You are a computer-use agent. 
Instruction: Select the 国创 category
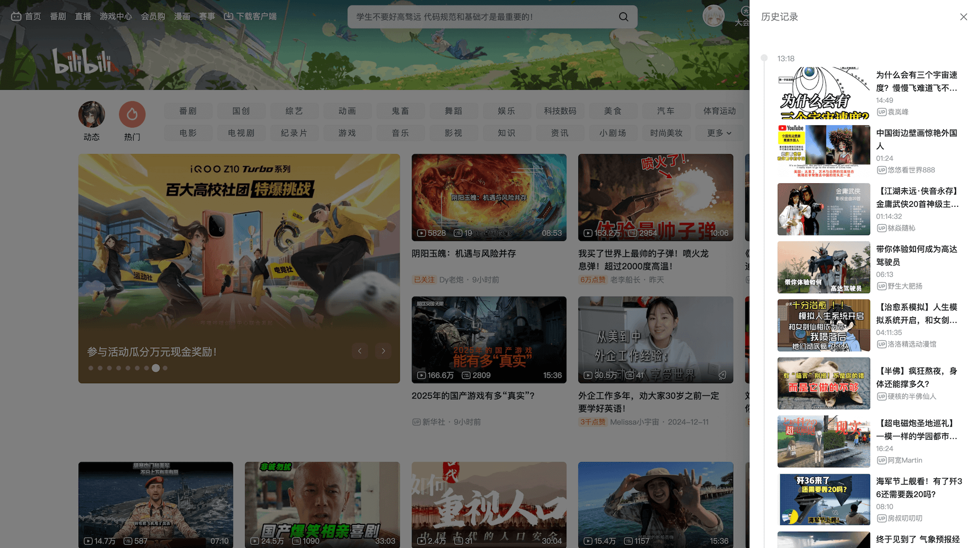pos(241,111)
